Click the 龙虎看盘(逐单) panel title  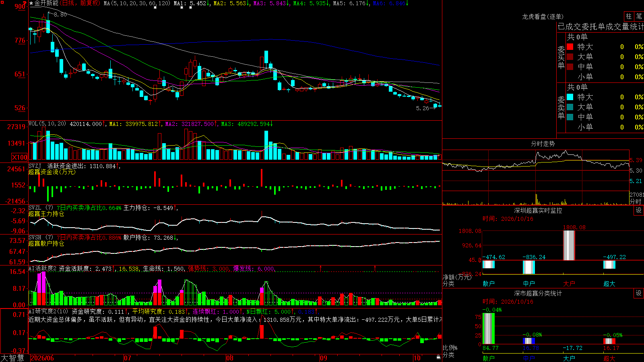(543, 16)
